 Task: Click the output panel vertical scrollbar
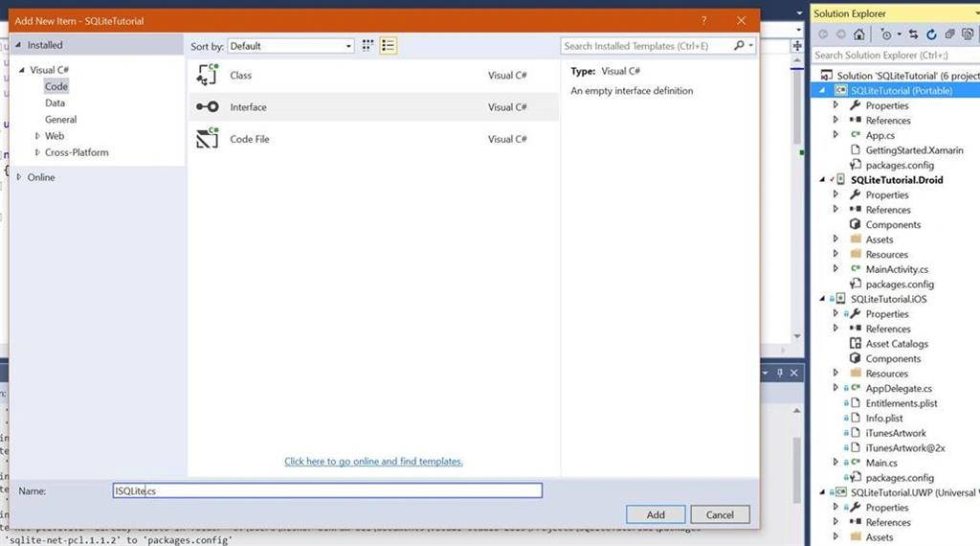pos(797,469)
